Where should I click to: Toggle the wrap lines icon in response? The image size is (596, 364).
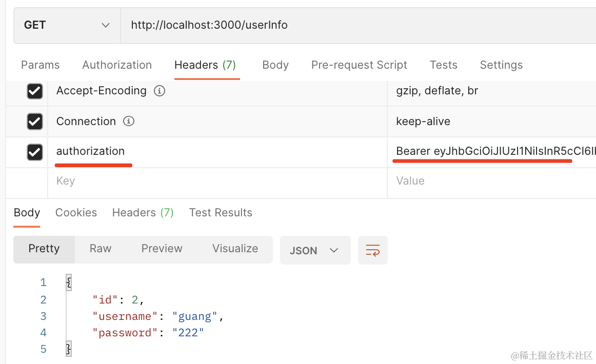tap(372, 250)
